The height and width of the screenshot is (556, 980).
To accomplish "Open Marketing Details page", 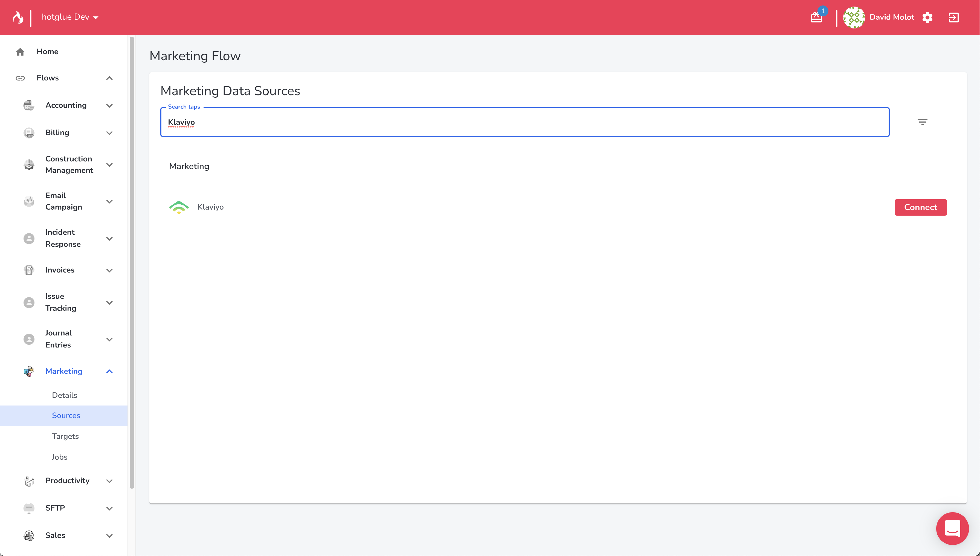I will click(65, 395).
